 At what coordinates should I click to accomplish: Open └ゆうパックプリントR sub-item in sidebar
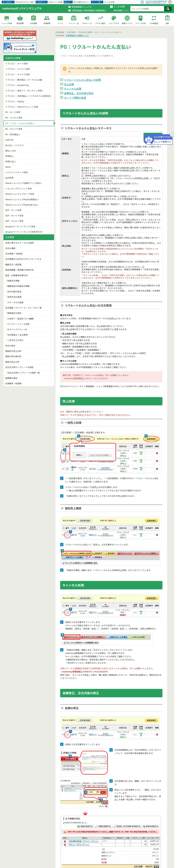click(29, 330)
